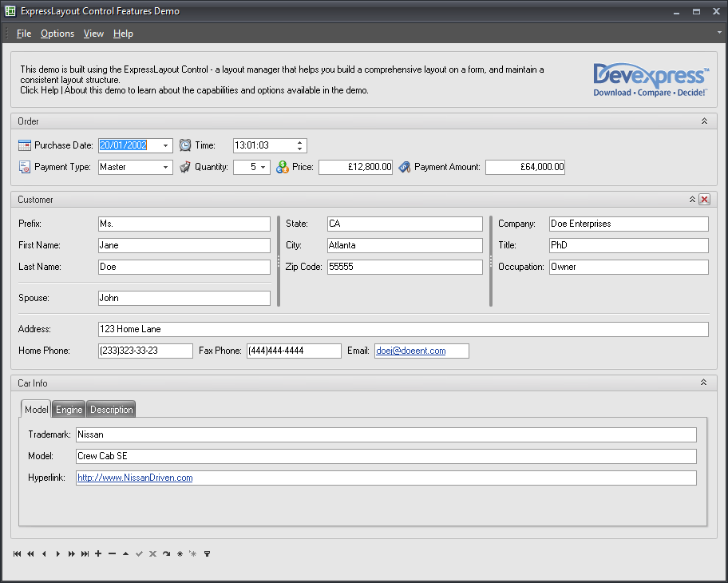728x583 pixels.
Task: Click into the City field
Action: [x=405, y=245]
